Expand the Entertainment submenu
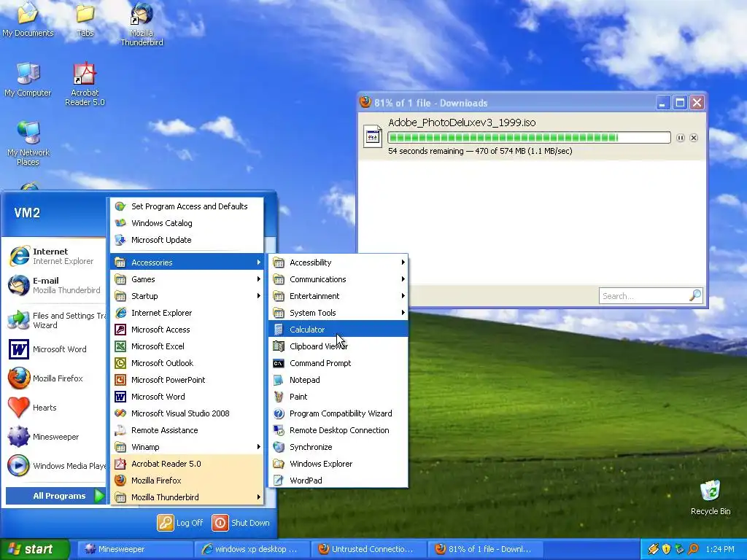The height and width of the screenshot is (560, 747). [x=338, y=296]
